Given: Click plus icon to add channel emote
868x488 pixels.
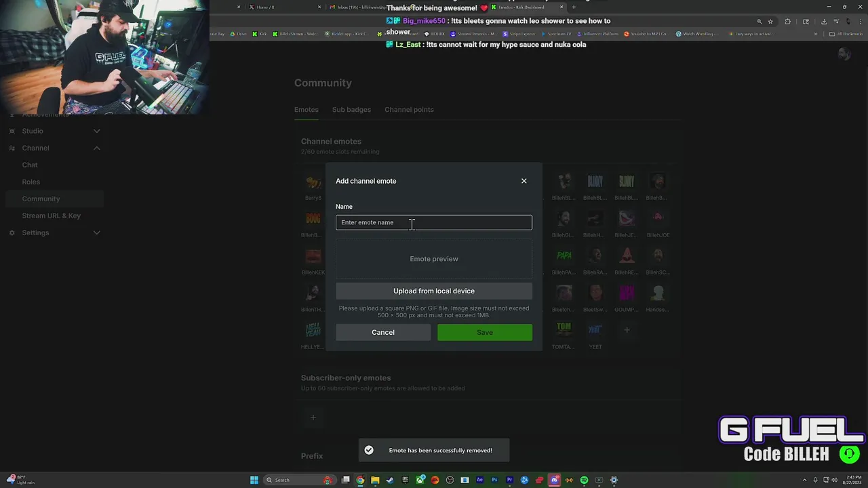Looking at the screenshot, I should (x=627, y=330).
